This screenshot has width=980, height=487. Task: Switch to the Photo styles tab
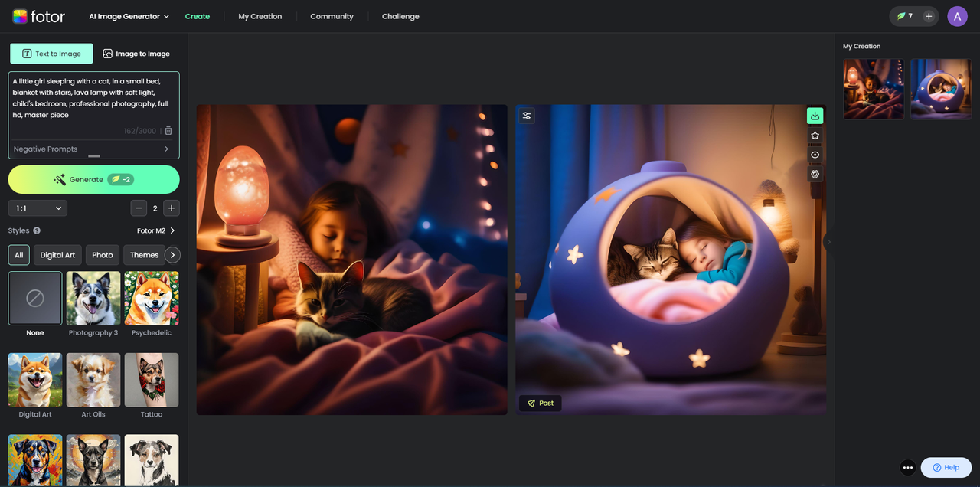(102, 254)
